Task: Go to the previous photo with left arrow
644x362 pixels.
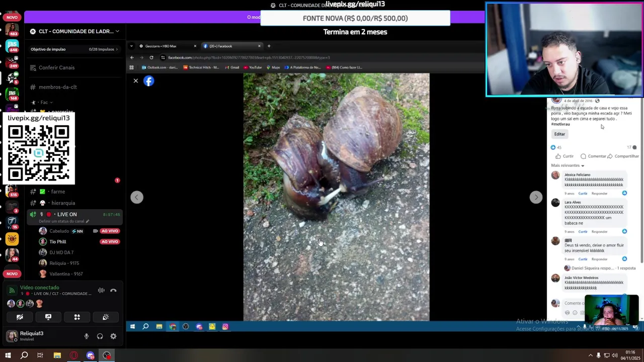Action: pyautogui.click(x=137, y=197)
